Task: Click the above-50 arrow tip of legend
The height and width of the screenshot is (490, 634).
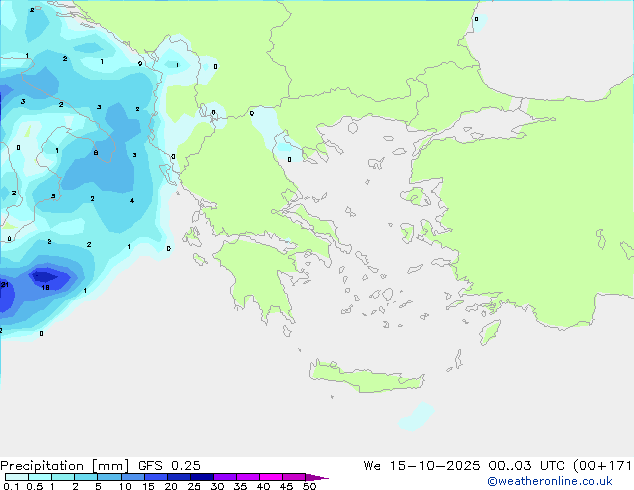Action: tap(317, 477)
